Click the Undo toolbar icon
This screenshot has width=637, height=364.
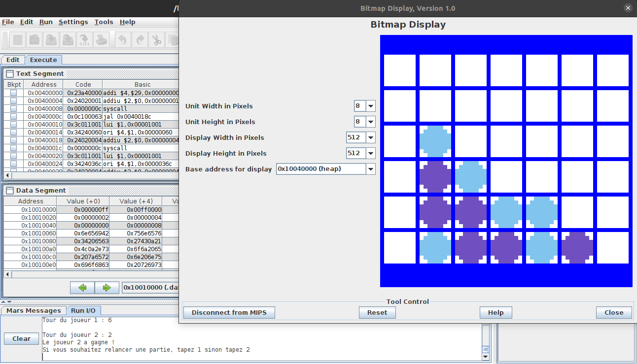click(122, 39)
